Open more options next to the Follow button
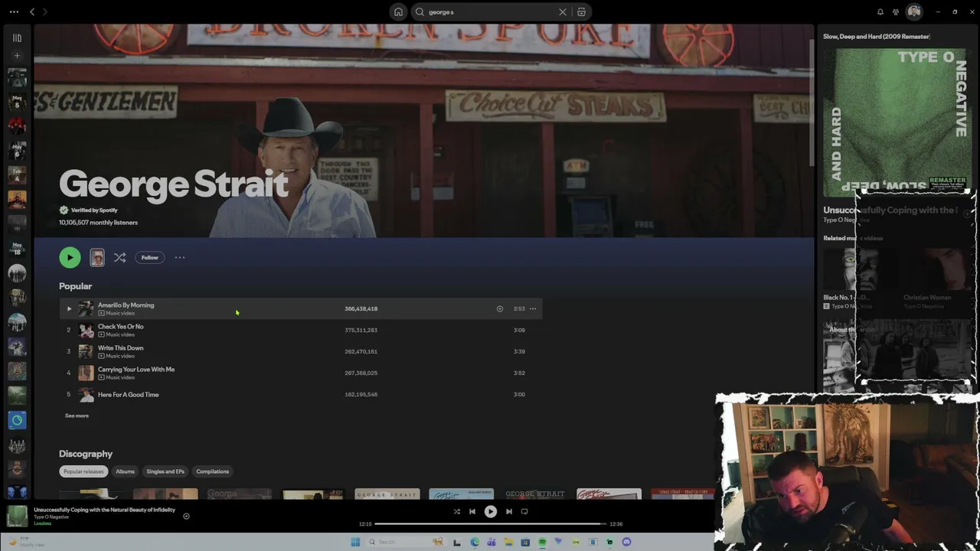980x551 pixels. 180,258
